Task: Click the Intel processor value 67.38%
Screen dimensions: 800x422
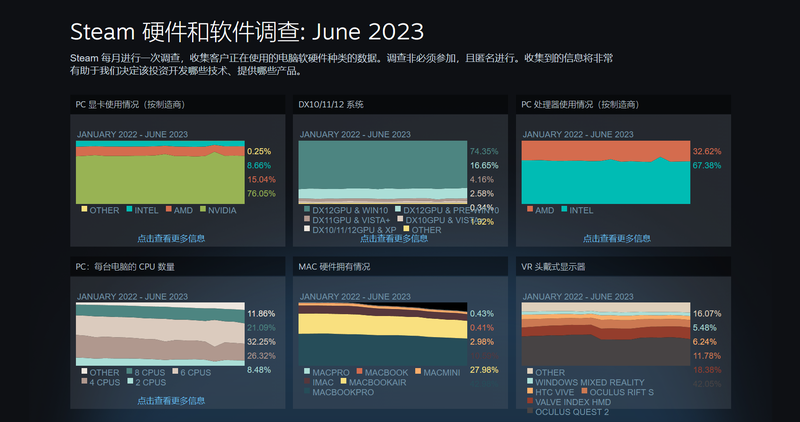Action: (x=707, y=165)
